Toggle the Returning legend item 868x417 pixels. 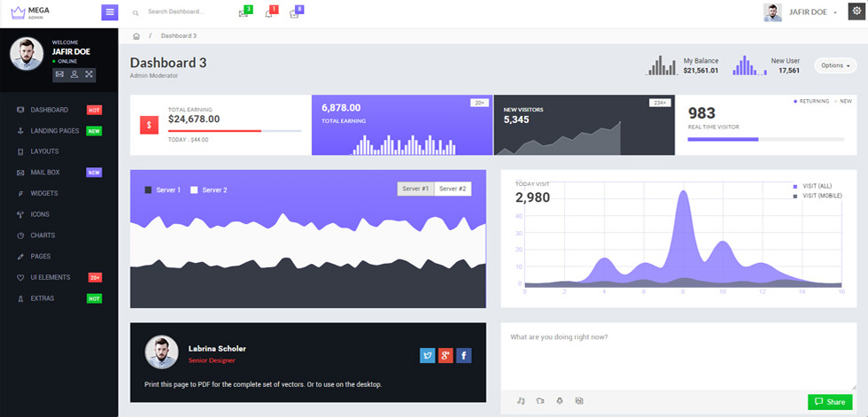811,102
